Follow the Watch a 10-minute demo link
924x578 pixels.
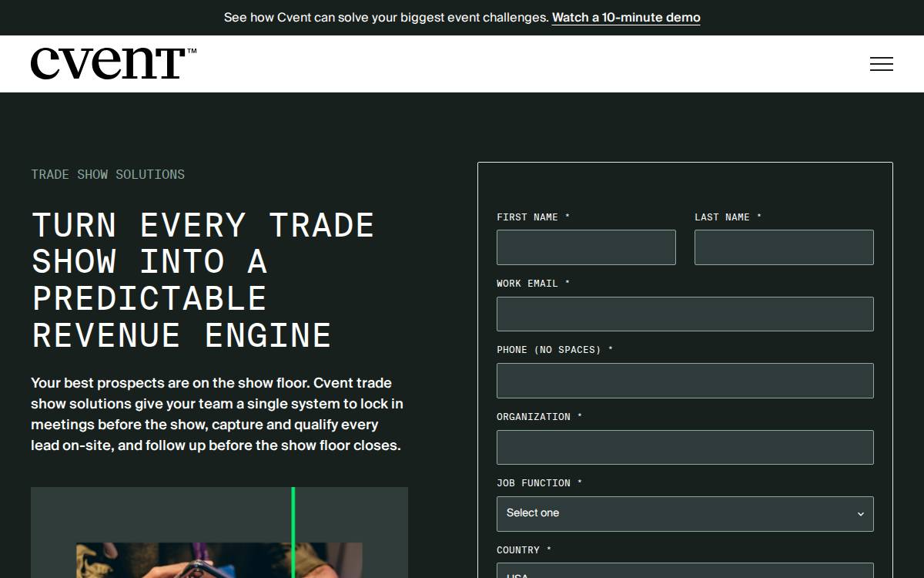[x=626, y=17]
